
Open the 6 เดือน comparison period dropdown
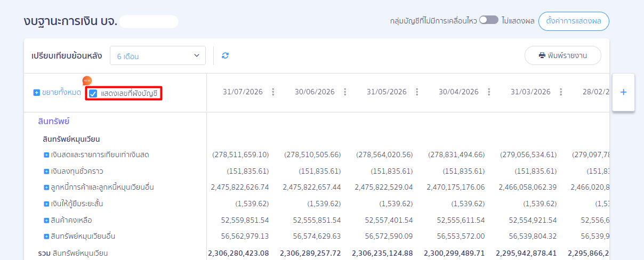point(158,55)
